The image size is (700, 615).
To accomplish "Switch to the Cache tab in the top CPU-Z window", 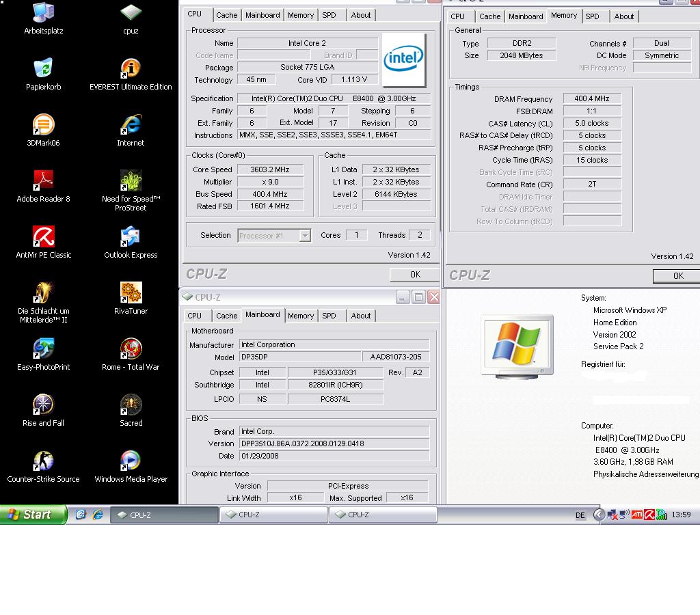I will [x=226, y=15].
